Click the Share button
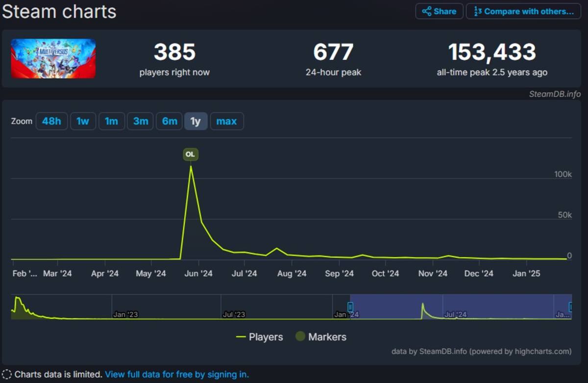The width and height of the screenshot is (588, 383). [x=440, y=11]
